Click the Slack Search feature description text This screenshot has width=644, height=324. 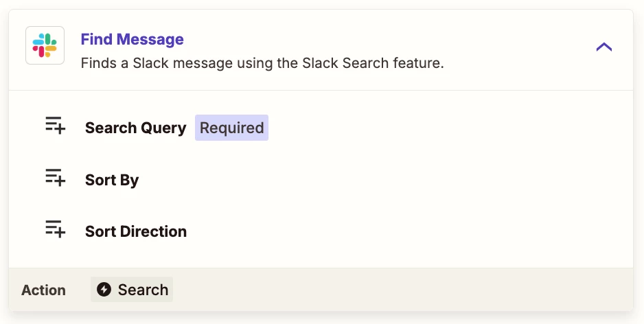262,63
